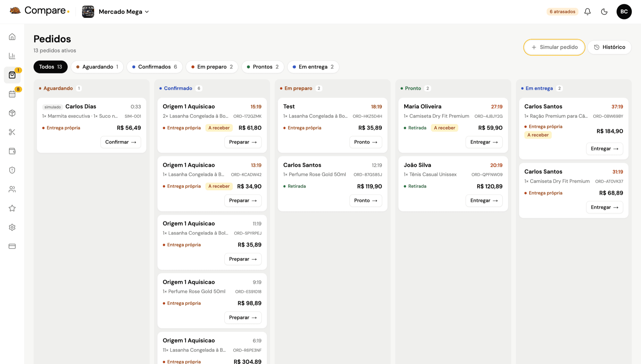
Task: Open the star reviews icon
Action: (x=12, y=208)
